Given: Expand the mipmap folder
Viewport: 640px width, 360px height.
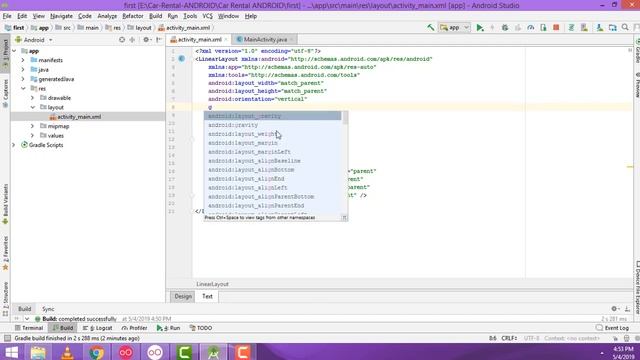Looking at the screenshot, I should (33, 126).
